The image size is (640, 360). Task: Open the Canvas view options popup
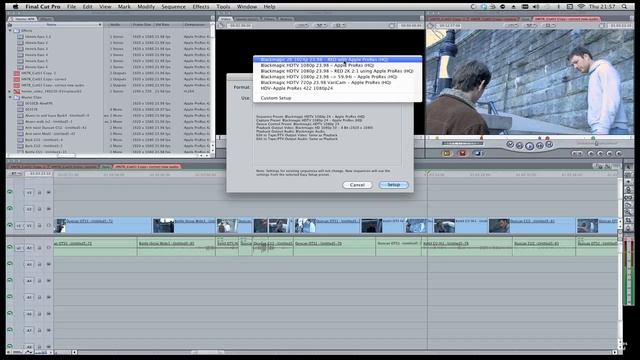(549, 25)
